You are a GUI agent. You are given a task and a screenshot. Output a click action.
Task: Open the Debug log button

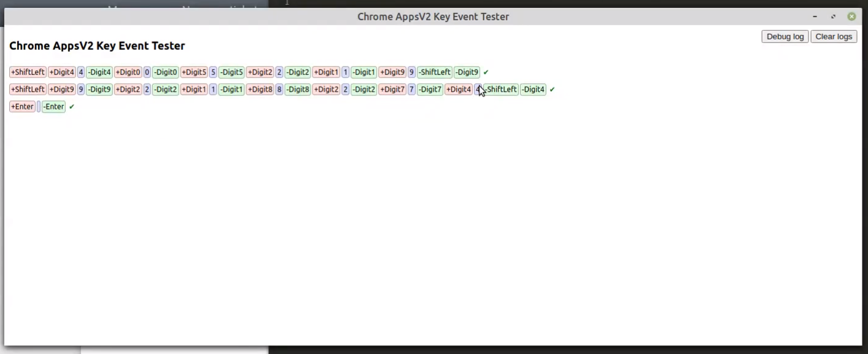785,36
